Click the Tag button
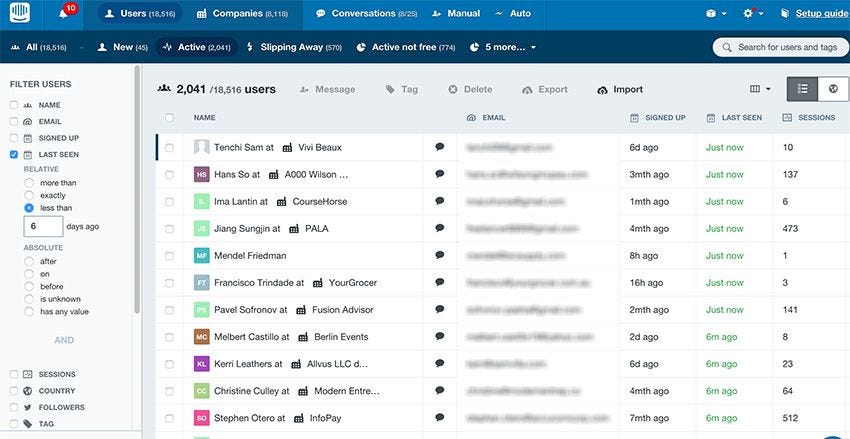The image size is (850, 439). click(x=402, y=89)
